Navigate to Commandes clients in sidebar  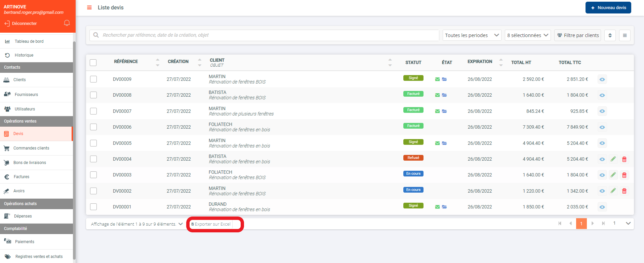point(31,148)
